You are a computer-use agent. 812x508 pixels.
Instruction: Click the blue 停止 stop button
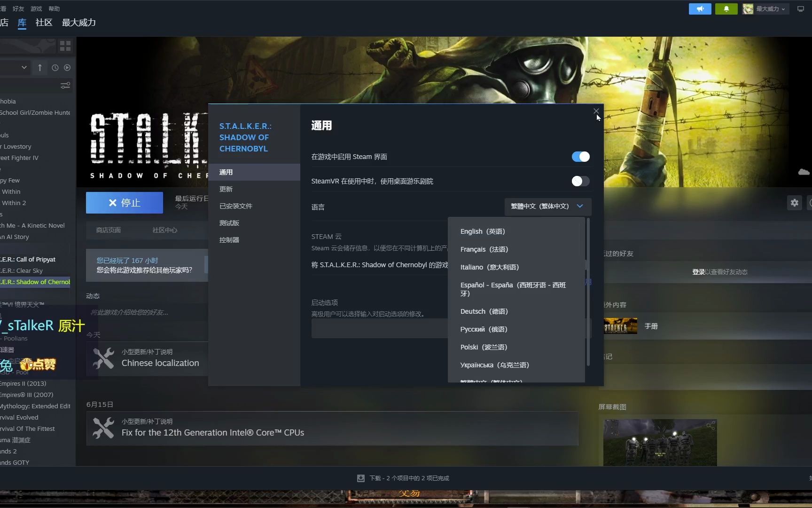124,203
